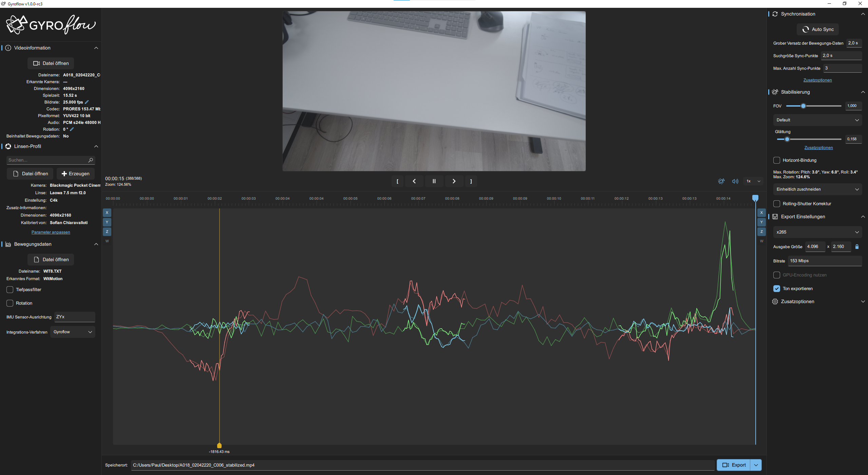Open Zusatzoptionen link under Synchronisation
The image size is (868, 475).
tap(817, 80)
